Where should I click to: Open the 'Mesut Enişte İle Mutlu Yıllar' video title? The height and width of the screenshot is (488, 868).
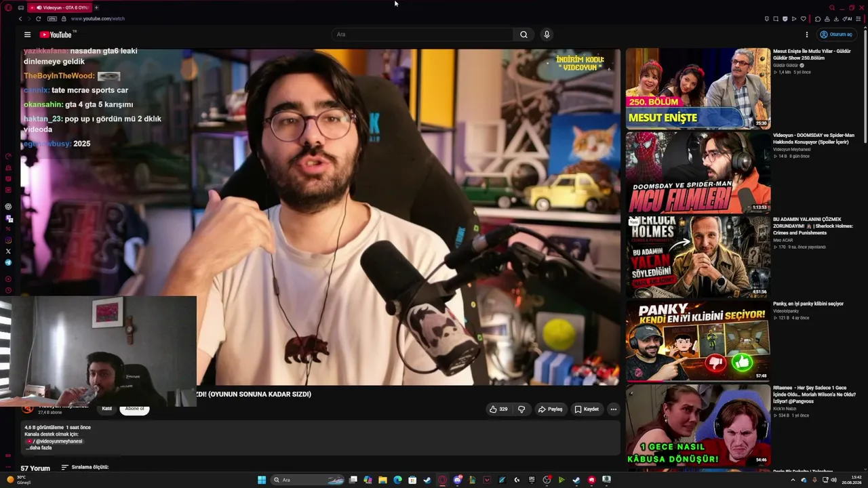pyautogui.click(x=812, y=54)
